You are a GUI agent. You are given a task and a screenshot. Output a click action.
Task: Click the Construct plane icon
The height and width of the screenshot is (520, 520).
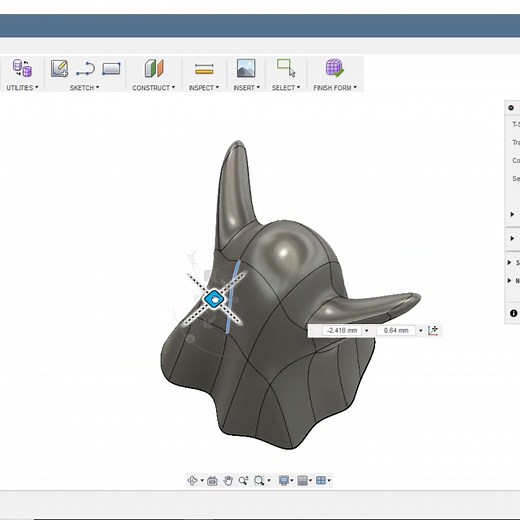pyautogui.click(x=154, y=68)
